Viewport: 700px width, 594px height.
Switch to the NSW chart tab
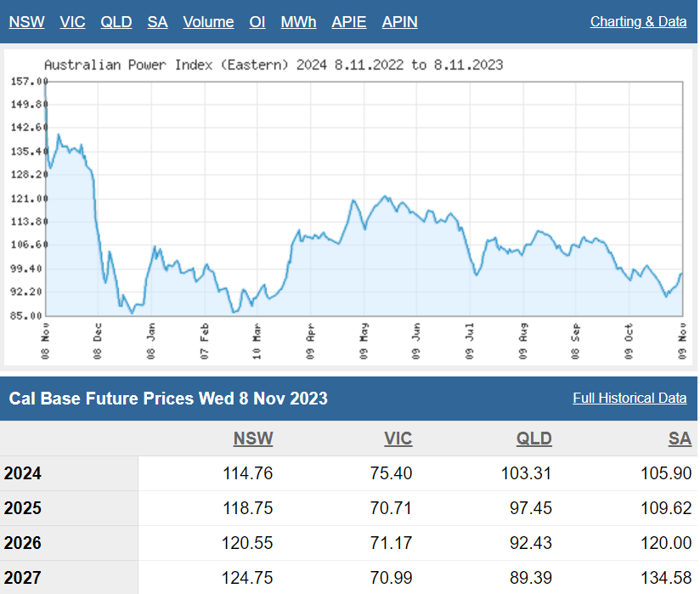[x=26, y=22]
